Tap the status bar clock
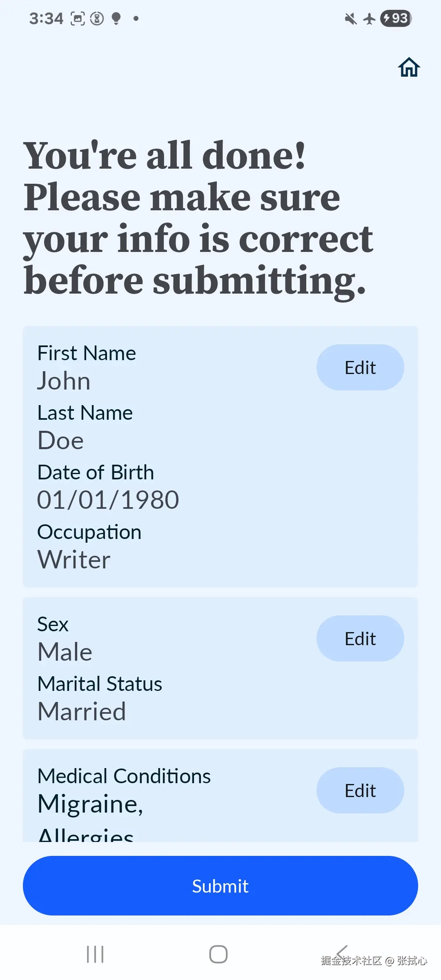441x980 pixels. point(46,19)
